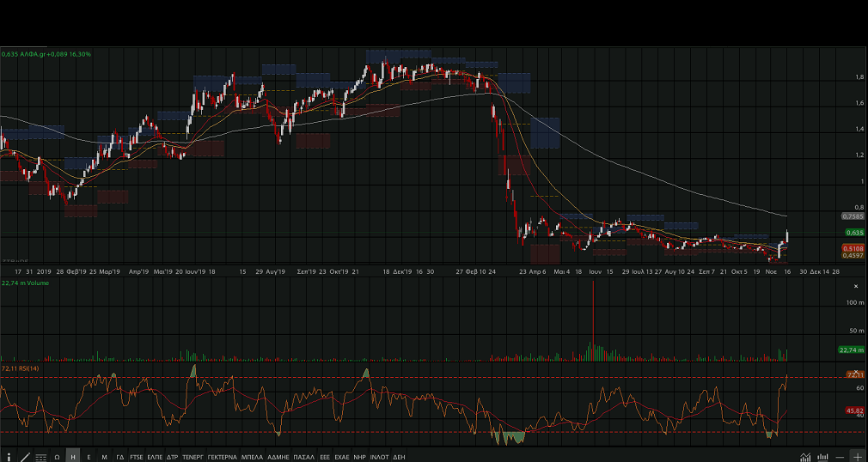Click the RSI(14) indicator label
Screen dimensions: 868x462
click(x=21, y=368)
